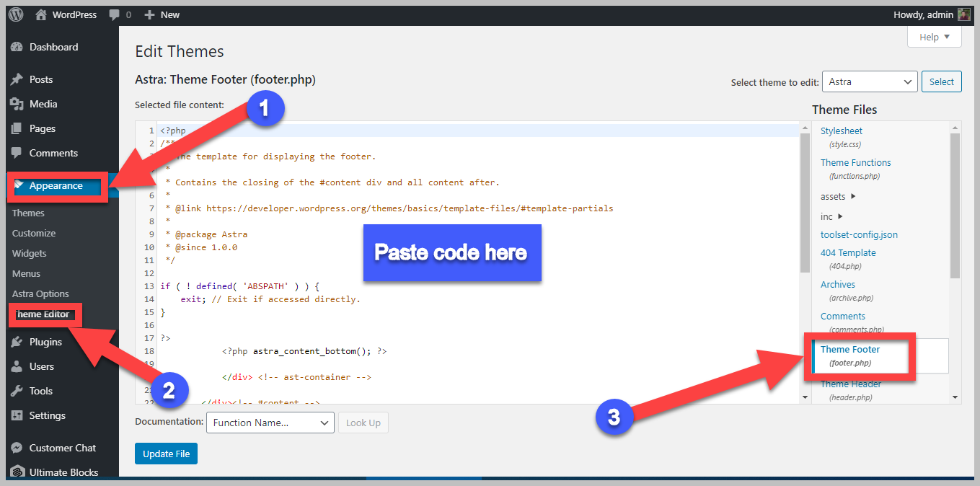Screen dimensions: 980x486
Task: Click the Customer Chat messenger icon
Action: tap(17, 448)
